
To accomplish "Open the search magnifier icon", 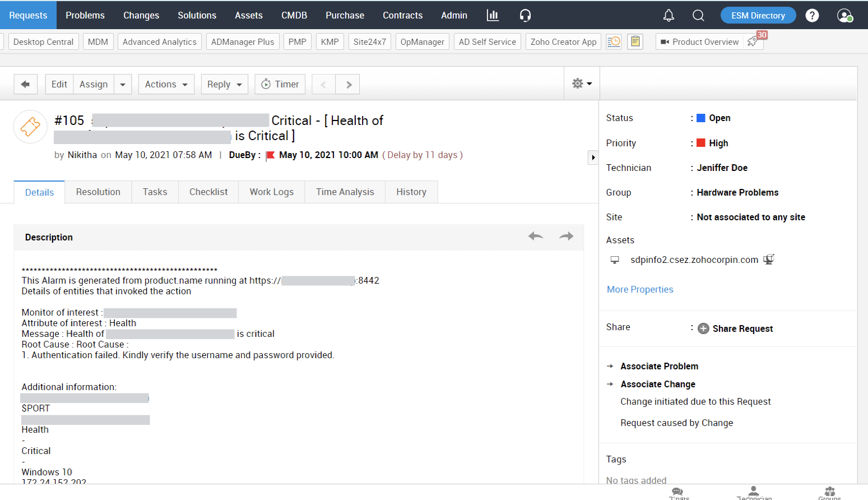I will pyautogui.click(x=698, y=15).
